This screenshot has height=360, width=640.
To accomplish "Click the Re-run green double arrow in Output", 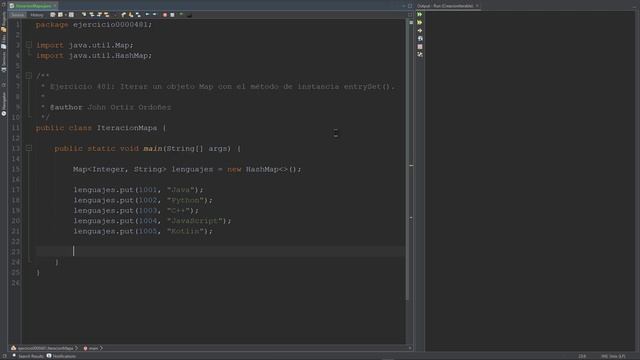I will [420, 14].
